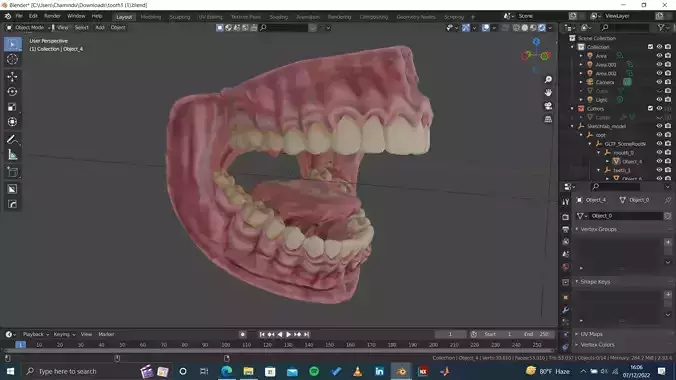This screenshot has height=380, width=676.
Task: Switch perspective/orthographic grid icon
Action: point(548,119)
